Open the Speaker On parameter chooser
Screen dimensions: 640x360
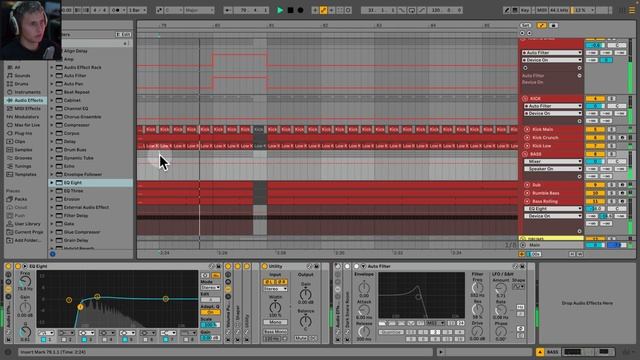click(x=553, y=169)
